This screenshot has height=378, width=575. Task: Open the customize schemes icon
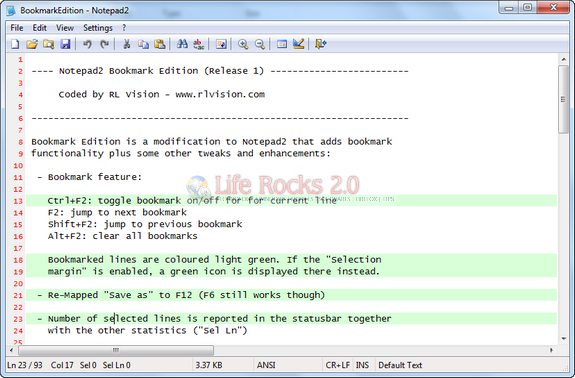(299, 44)
